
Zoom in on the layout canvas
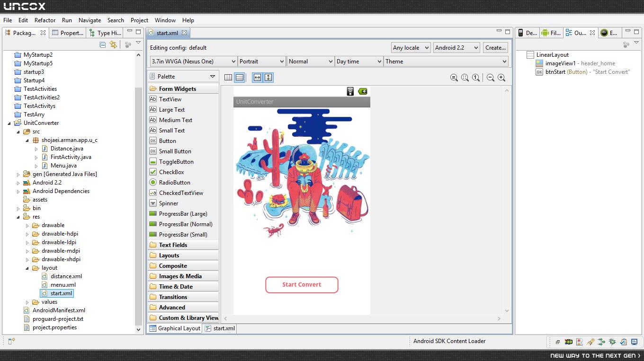501,78
